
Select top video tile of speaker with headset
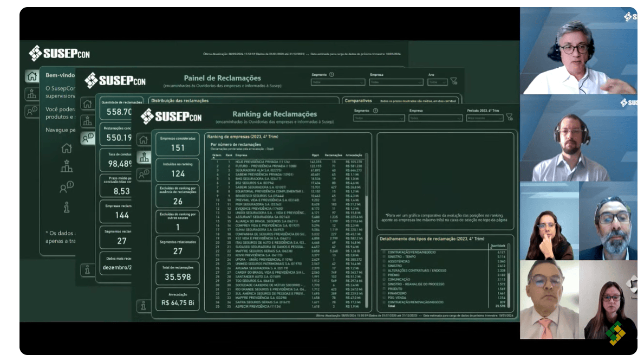(x=578, y=50)
